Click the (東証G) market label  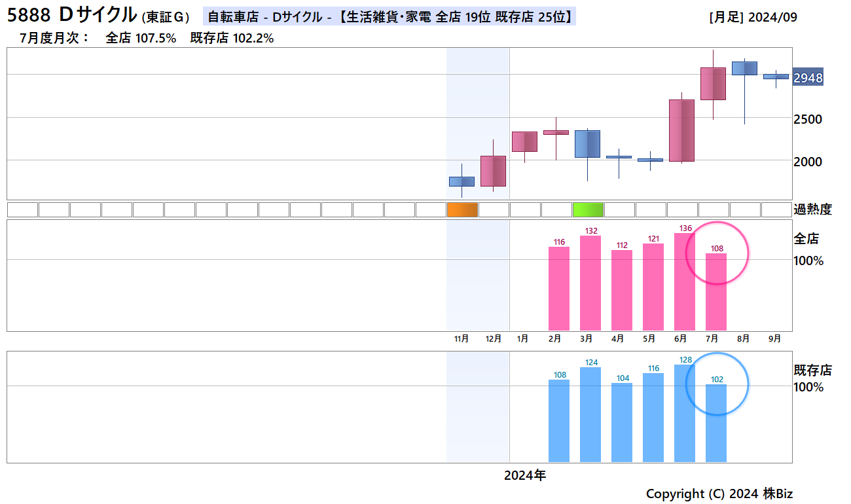tap(165, 18)
